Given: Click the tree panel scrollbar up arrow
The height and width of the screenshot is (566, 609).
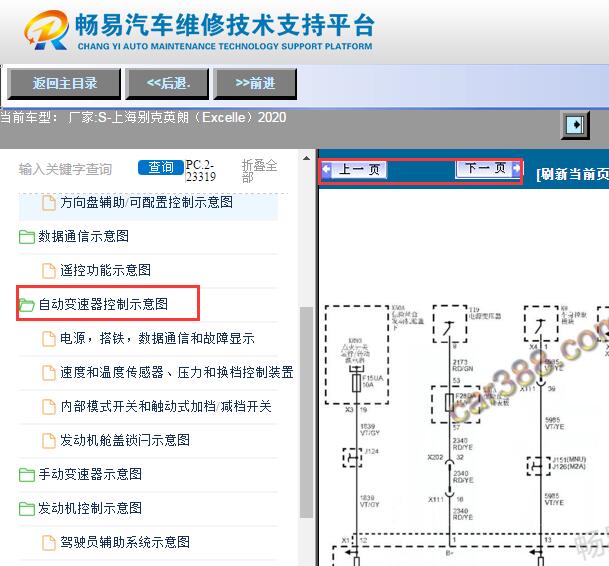Looking at the screenshot, I should pyautogui.click(x=306, y=158).
